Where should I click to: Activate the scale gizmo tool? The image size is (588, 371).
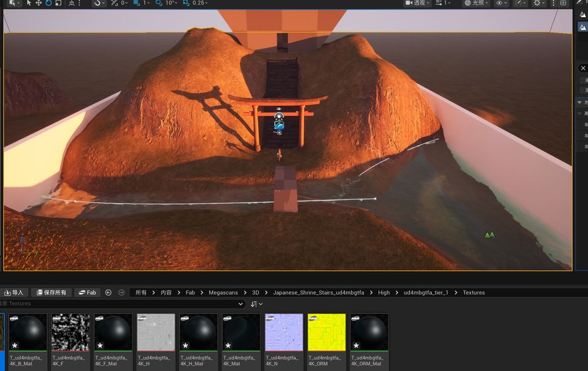tap(58, 3)
